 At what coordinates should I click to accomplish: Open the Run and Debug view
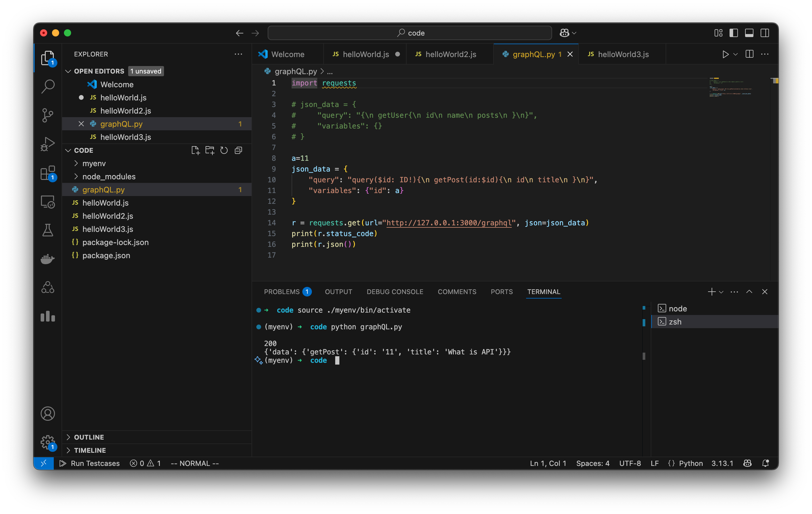(x=48, y=143)
